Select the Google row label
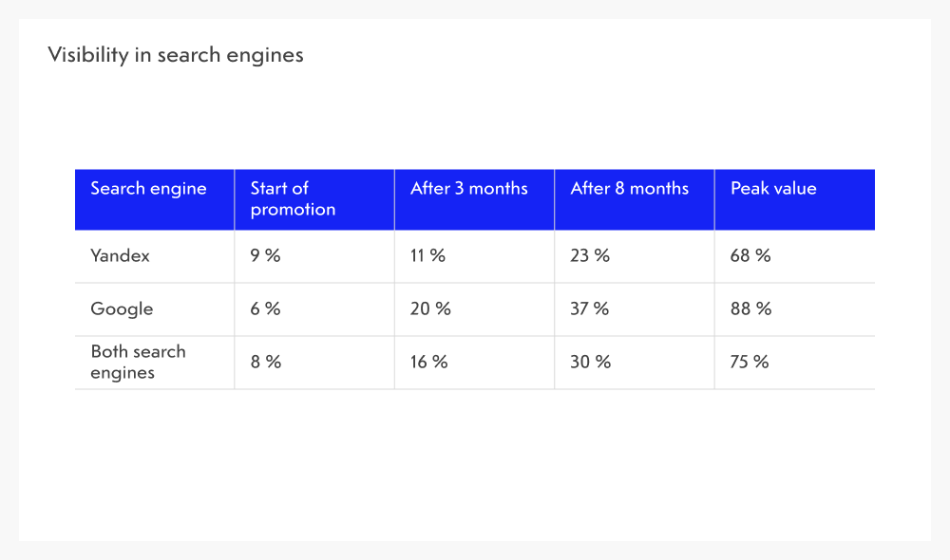Image resolution: width=950 pixels, height=560 pixels. (x=122, y=309)
